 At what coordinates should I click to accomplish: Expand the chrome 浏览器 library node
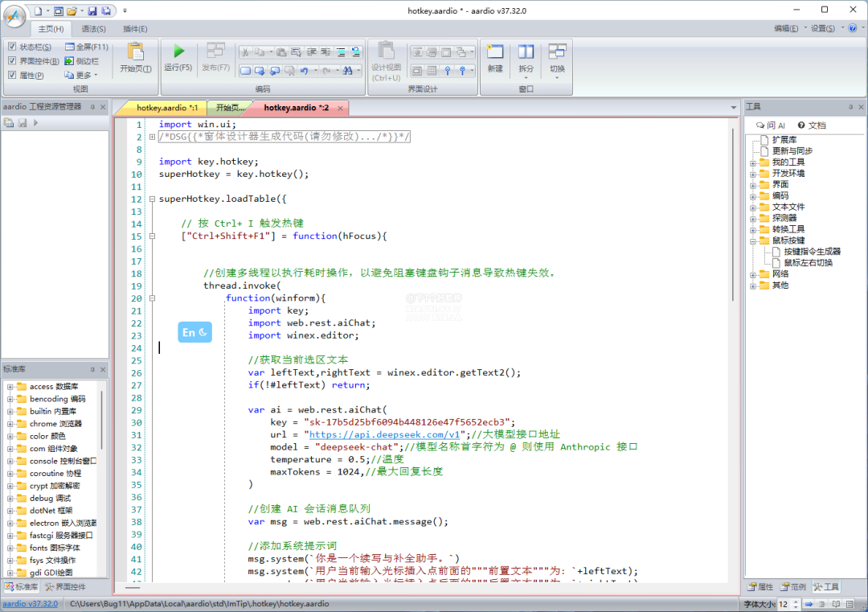pyautogui.click(x=10, y=424)
